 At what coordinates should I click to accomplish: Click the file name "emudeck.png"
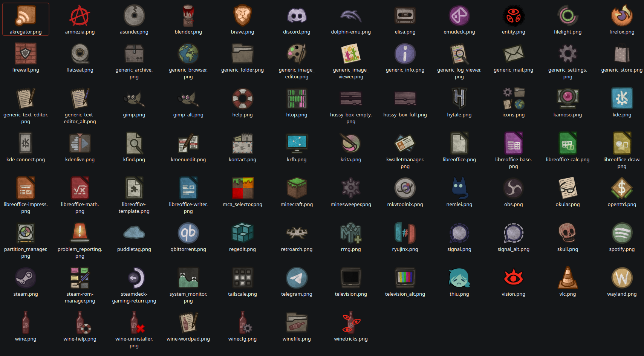459,32
